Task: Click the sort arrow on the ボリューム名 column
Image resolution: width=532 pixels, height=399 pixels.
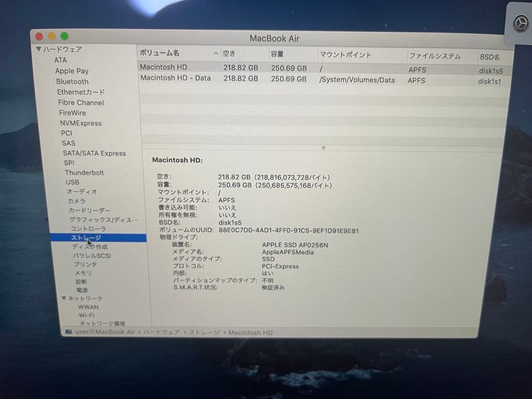Action: coord(216,53)
